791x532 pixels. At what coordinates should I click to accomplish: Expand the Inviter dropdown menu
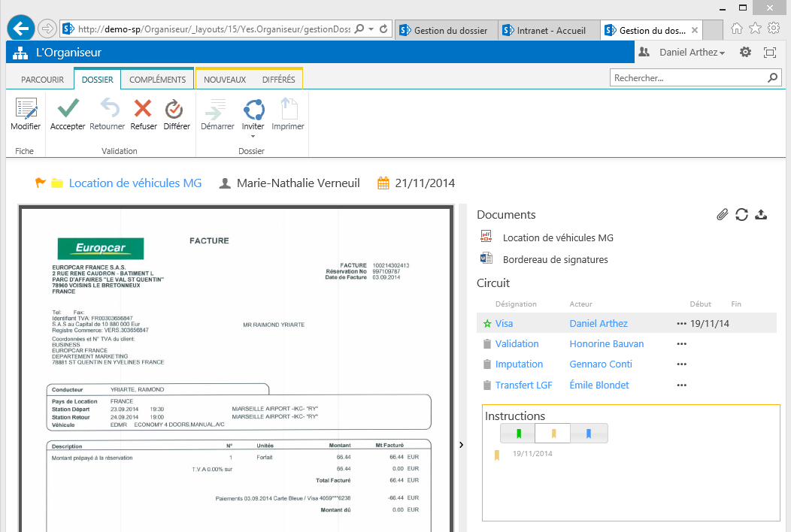(253, 136)
